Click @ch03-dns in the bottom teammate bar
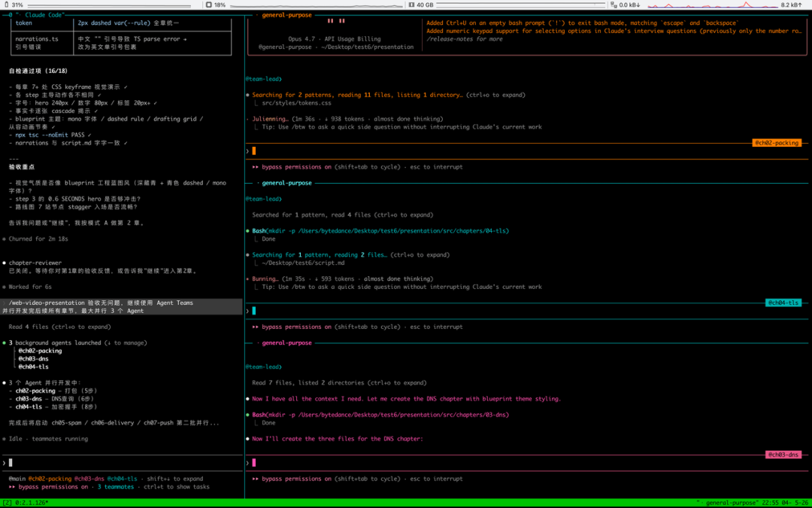The height and width of the screenshot is (508, 812). coord(89,479)
